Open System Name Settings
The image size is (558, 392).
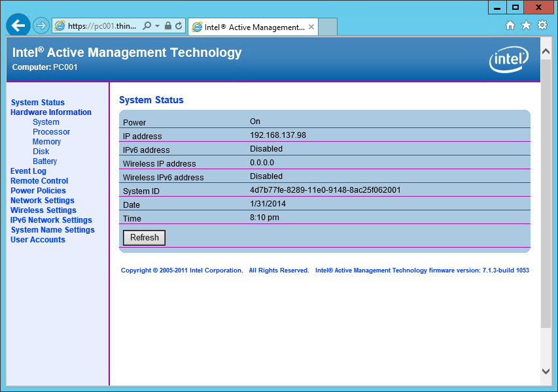pos(53,230)
